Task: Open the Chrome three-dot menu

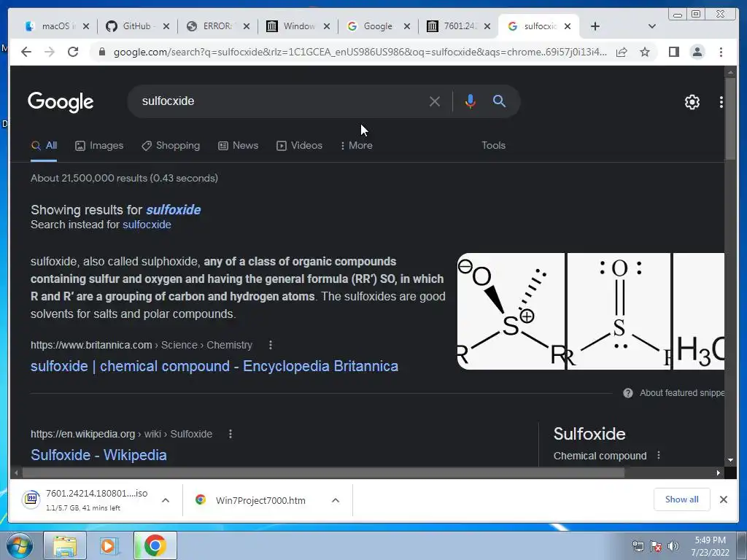Action: click(x=721, y=52)
